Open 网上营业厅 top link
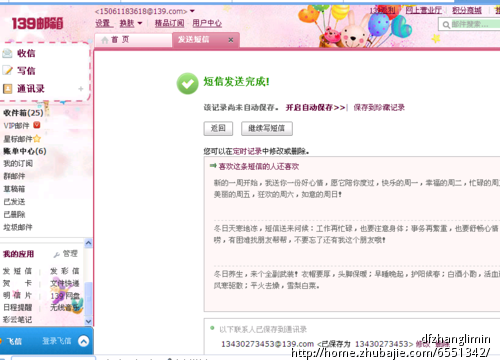 pos(424,10)
